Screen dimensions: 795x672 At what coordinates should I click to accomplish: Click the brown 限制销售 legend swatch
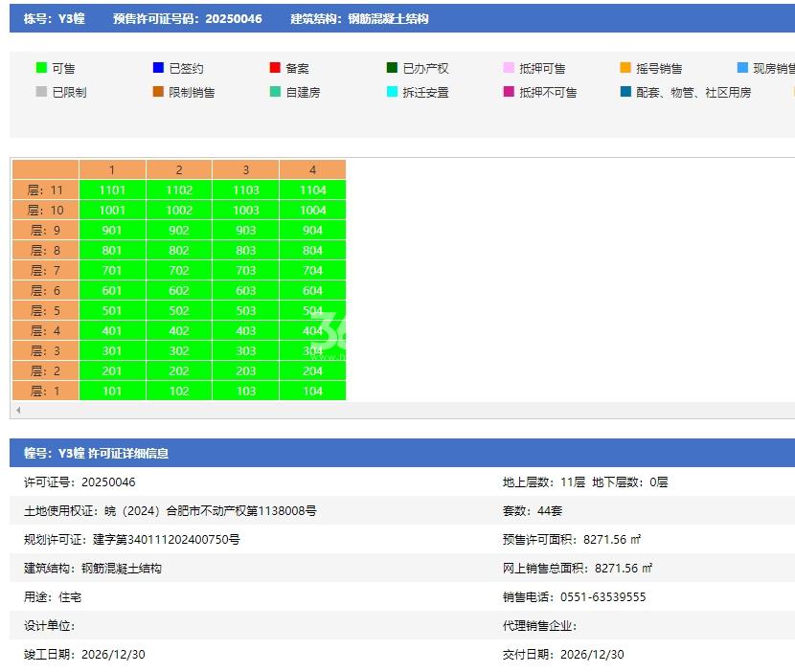point(158,91)
